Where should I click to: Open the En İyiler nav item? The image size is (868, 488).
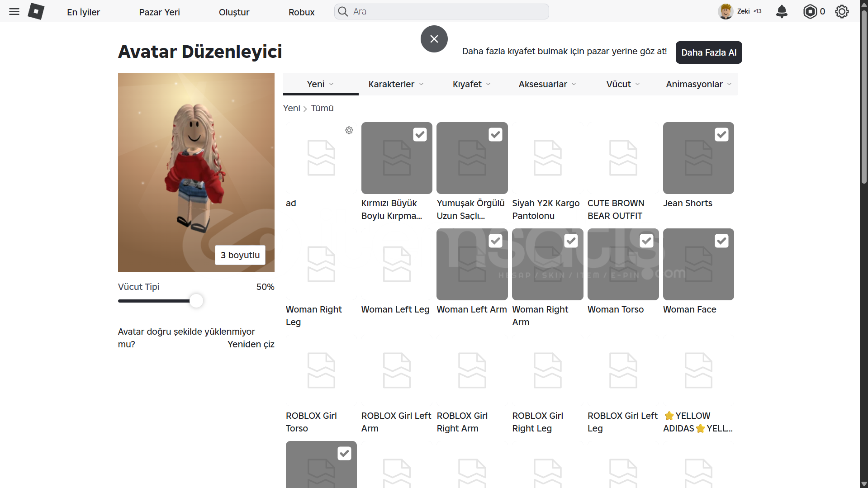tap(83, 12)
